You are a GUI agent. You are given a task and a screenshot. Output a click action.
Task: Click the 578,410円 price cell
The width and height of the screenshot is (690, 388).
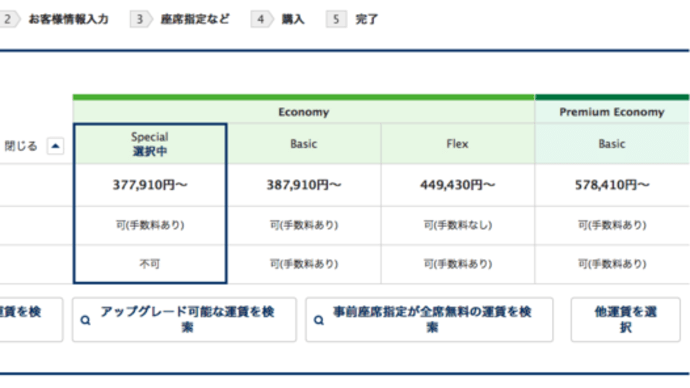[612, 185]
